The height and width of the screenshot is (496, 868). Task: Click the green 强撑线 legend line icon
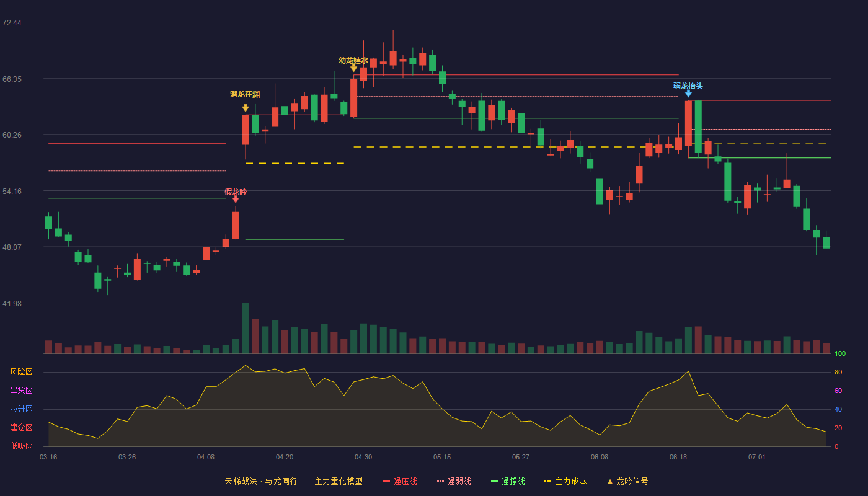(494, 481)
